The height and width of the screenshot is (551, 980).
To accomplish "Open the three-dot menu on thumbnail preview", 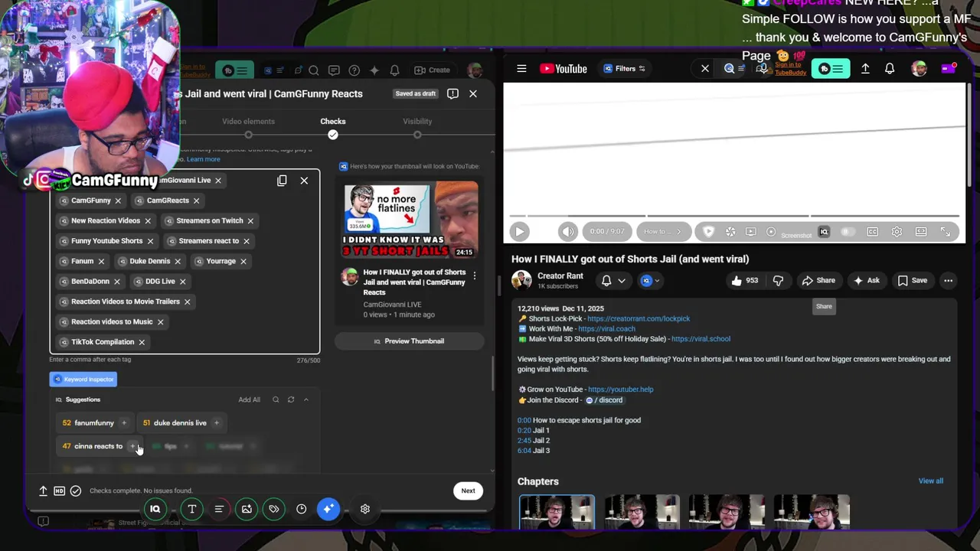I will pyautogui.click(x=474, y=275).
